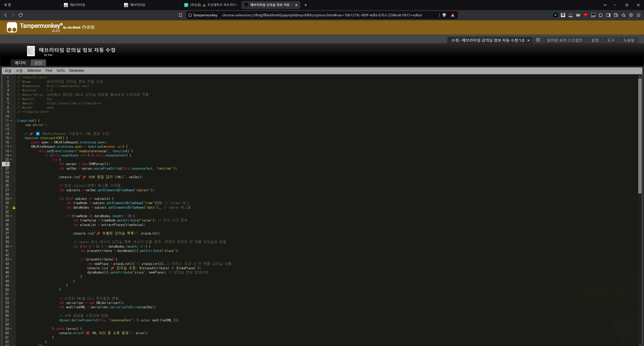The image size is (644, 346).
Task: Click the Return YouTube Dislike extension icon
Action: click(x=586, y=15)
